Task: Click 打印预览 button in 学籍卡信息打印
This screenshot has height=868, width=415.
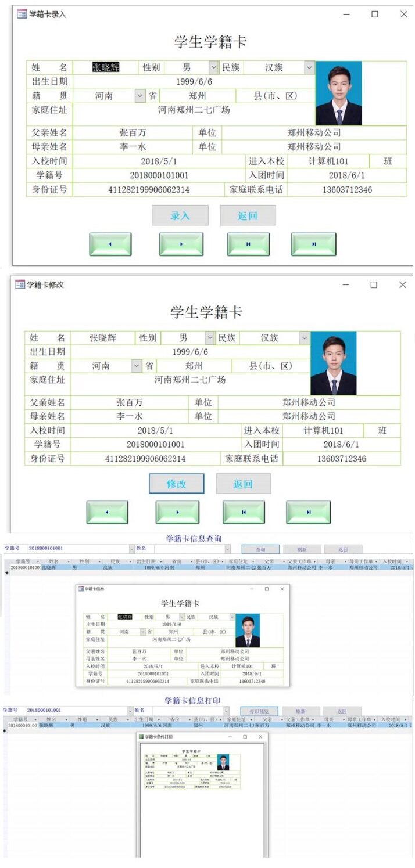Action: [259, 711]
